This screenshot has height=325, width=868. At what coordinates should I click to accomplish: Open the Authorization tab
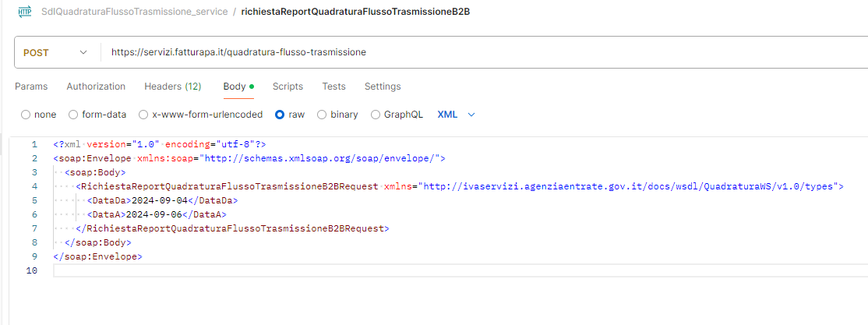pos(96,87)
